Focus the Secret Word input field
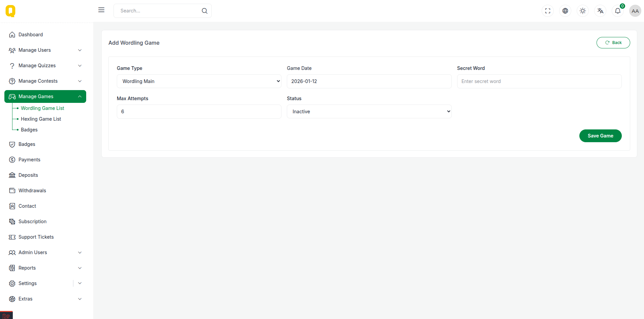The height and width of the screenshot is (319, 644). point(539,81)
